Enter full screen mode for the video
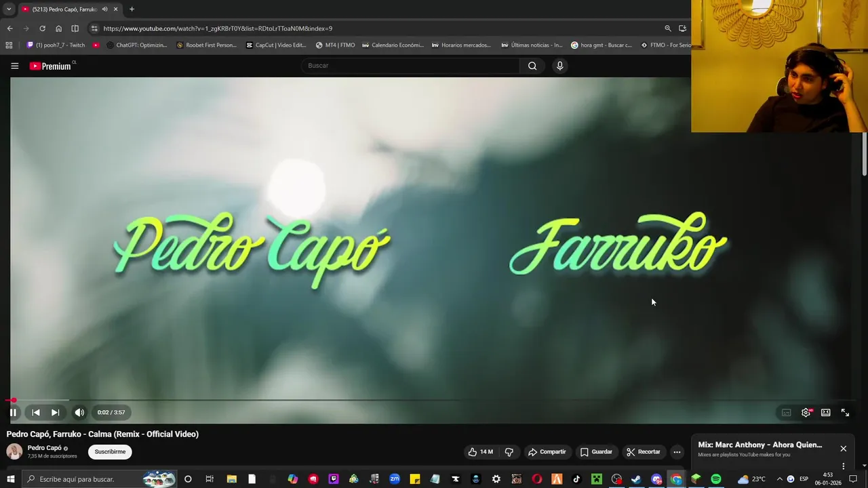 845,412
